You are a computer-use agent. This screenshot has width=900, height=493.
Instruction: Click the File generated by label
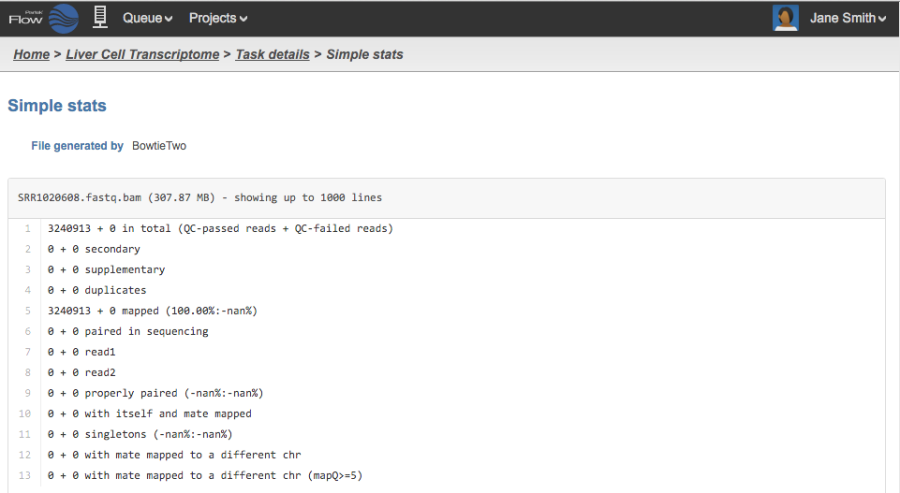77,146
